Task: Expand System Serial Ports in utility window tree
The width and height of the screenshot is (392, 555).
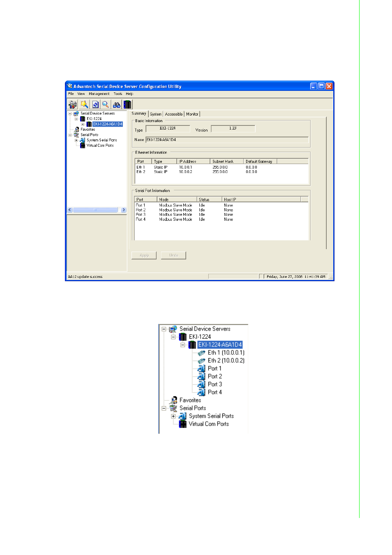Action: (x=76, y=140)
